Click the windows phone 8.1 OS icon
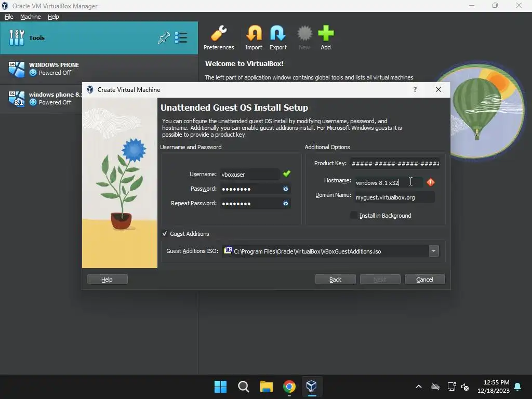The height and width of the screenshot is (399, 532). (x=17, y=99)
